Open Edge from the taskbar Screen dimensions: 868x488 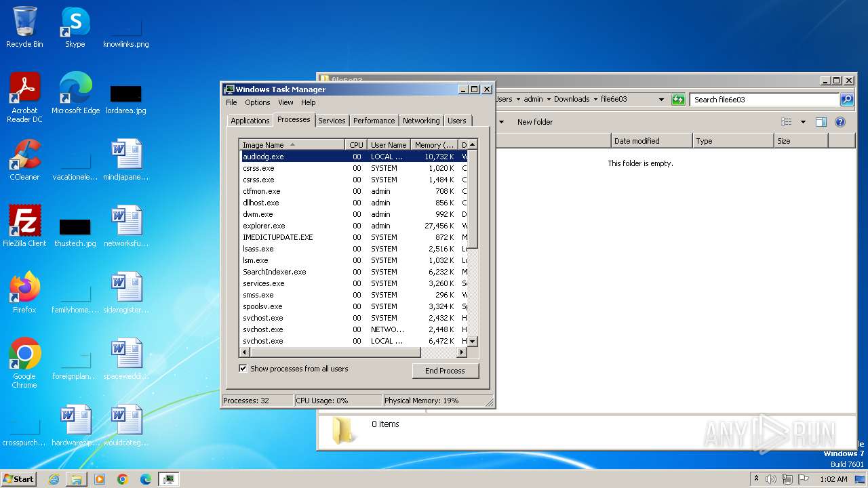[146, 479]
